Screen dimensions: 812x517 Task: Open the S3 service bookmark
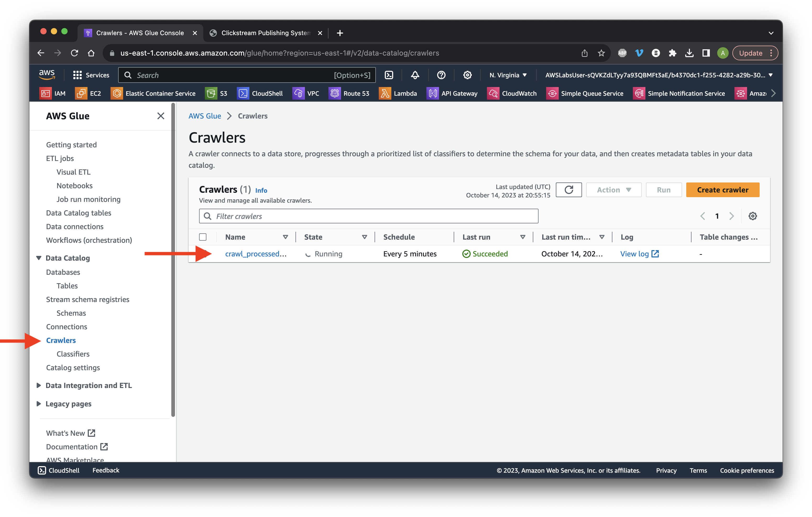click(x=216, y=94)
